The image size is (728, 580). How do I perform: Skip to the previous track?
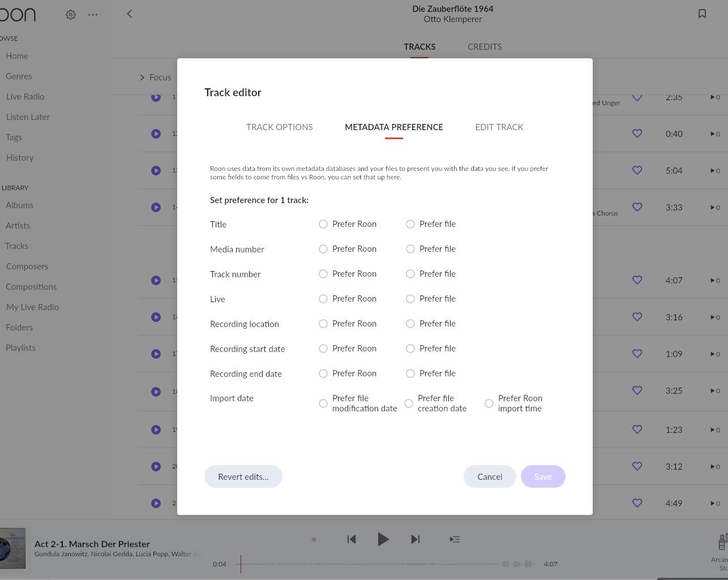352,539
